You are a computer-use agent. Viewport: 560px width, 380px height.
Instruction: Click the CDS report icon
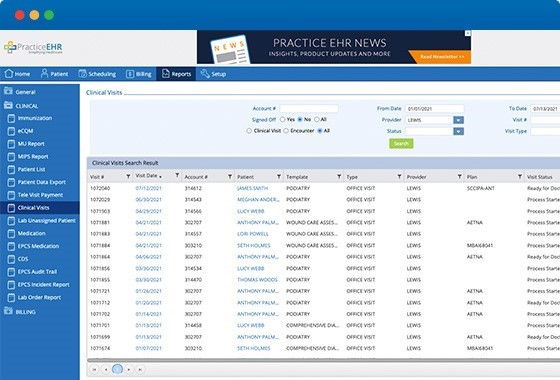tap(11, 259)
